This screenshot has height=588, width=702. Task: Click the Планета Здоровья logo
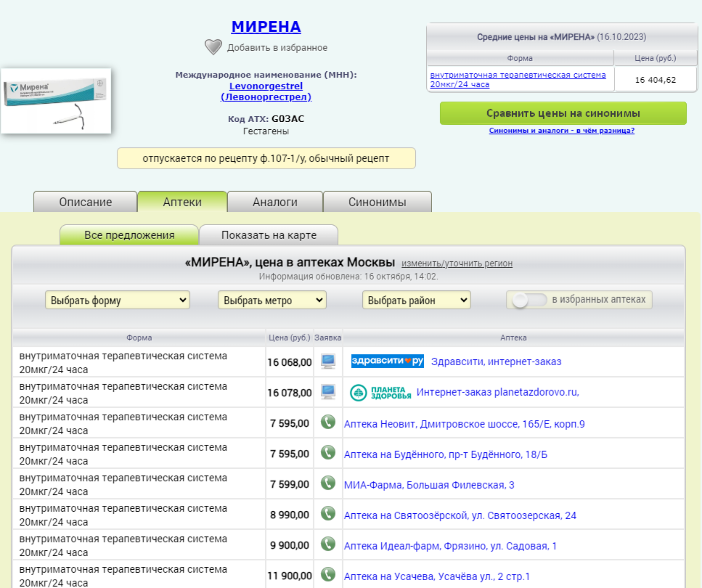pyautogui.click(x=380, y=393)
